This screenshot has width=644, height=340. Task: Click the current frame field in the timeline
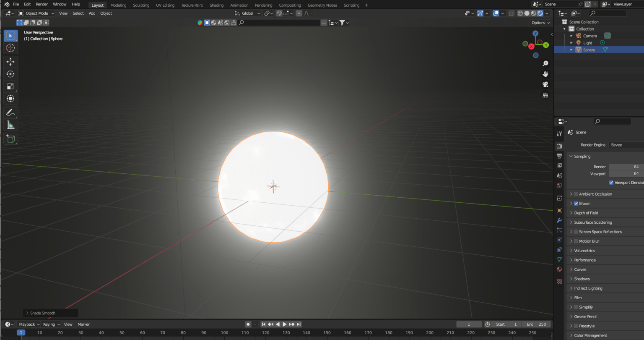click(x=469, y=324)
